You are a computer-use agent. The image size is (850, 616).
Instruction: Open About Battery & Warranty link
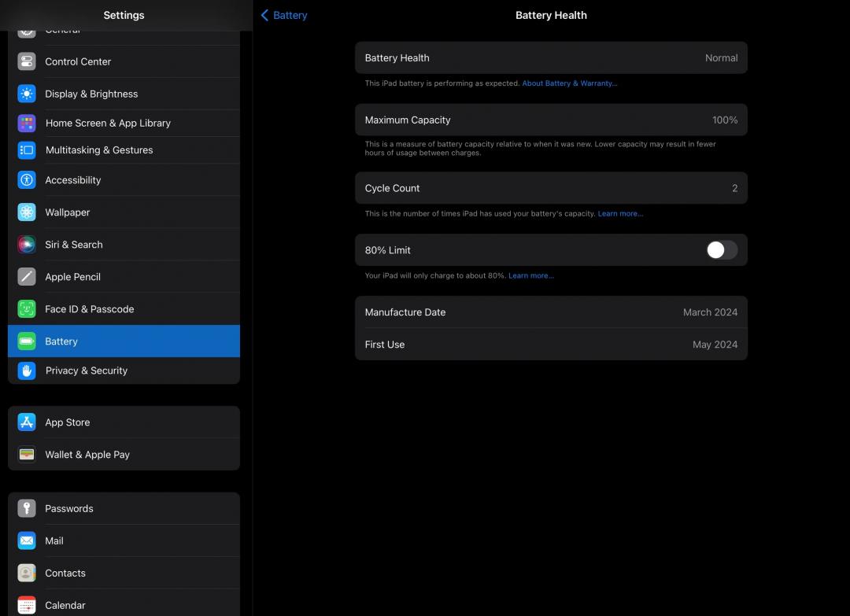pos(569,83)
